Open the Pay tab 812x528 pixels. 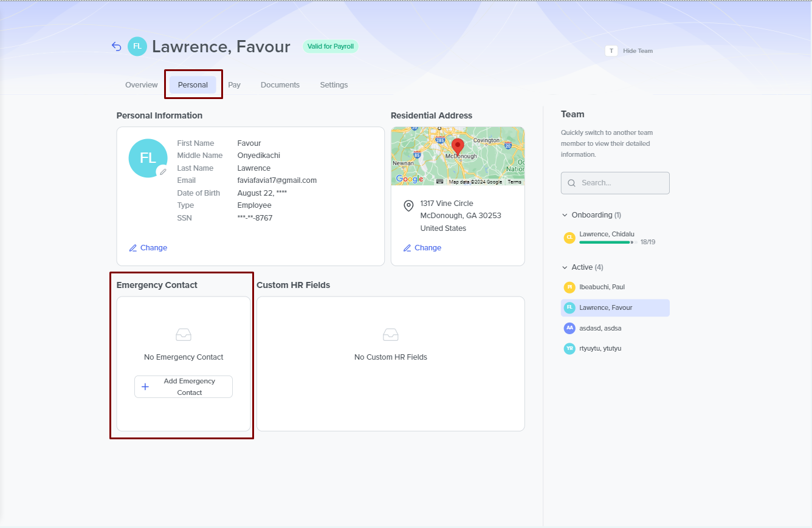click(234, 85)
